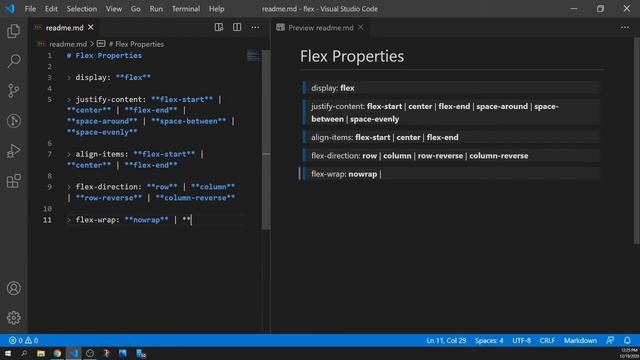Select encoding UTF-8 in status bar

tap(521, 340)
